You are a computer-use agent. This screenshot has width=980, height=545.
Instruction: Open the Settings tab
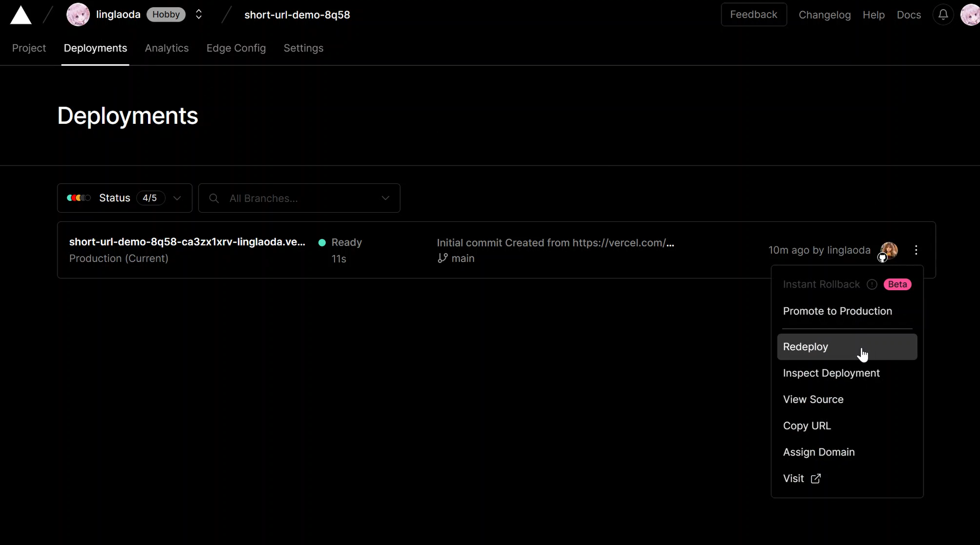(x=303, y=48)
